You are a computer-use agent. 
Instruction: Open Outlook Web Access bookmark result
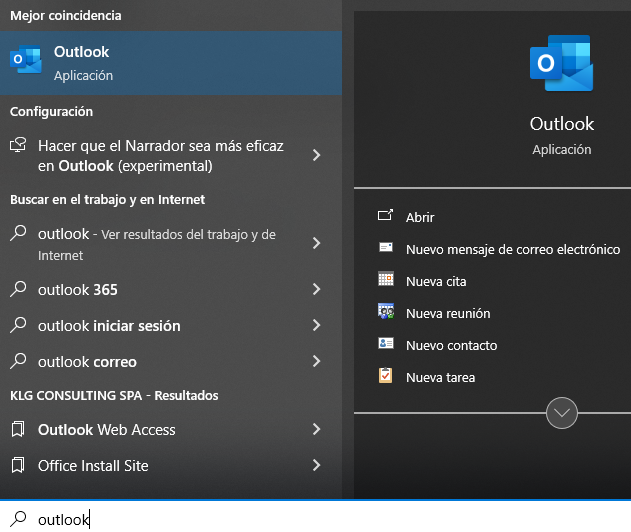pyautogui.click(x=171, y=429)
